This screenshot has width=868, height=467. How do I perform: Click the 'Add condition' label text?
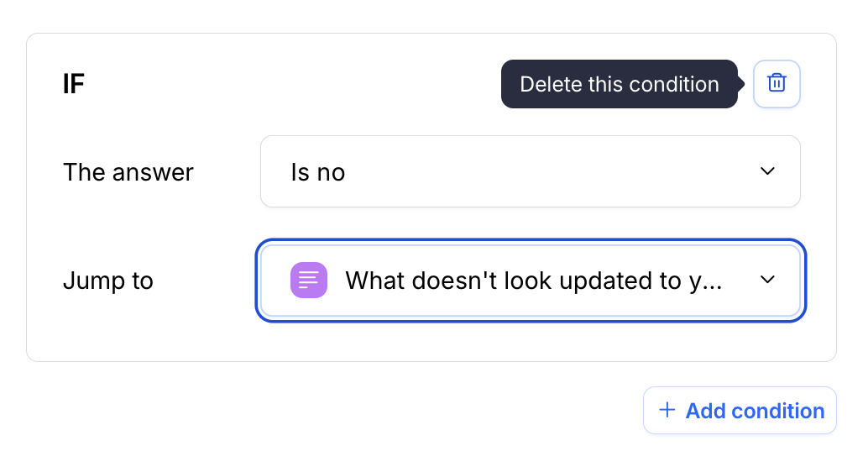[755, 411]
